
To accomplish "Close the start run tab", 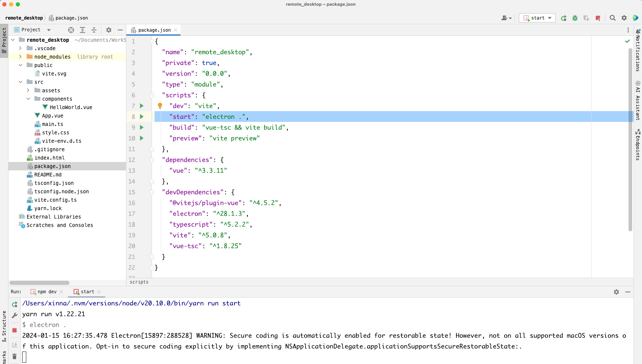I will (x=99, y=292).
